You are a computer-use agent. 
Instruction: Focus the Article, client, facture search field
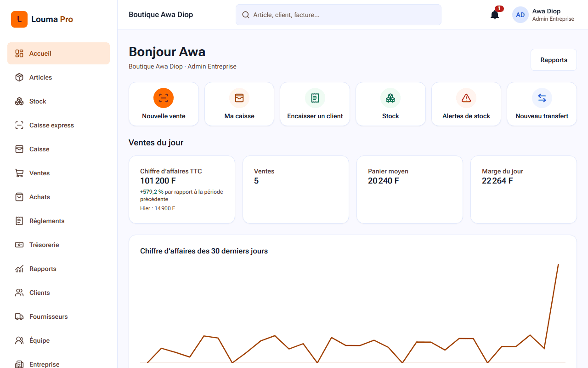click(339, 15)
